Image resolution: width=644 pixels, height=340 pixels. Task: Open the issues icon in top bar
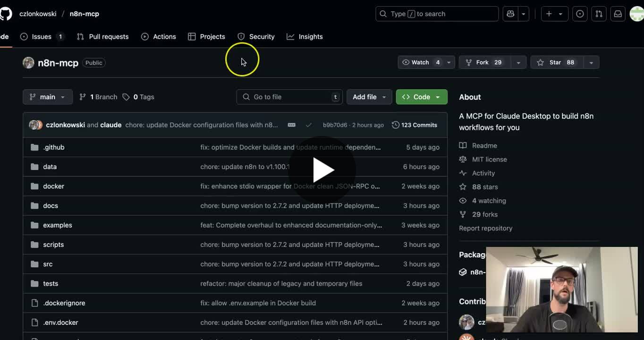click(x=580, y=14)
